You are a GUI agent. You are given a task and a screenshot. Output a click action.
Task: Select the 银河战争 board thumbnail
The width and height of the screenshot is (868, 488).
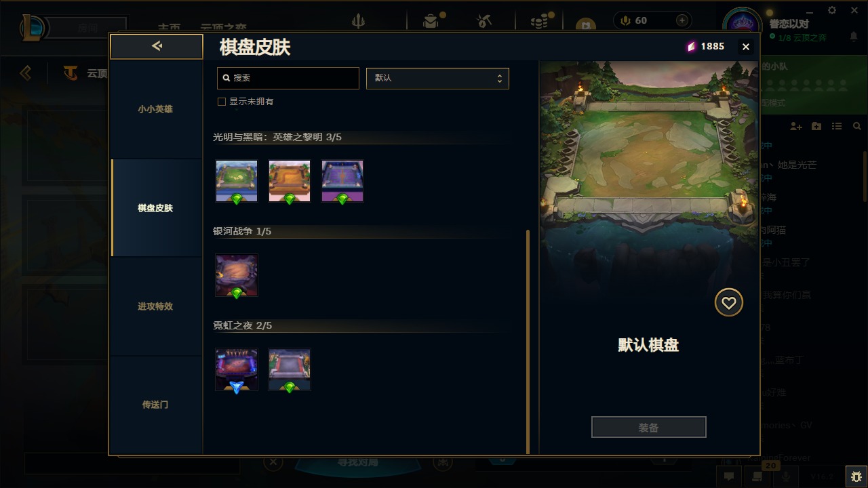[x=237, y=276]
